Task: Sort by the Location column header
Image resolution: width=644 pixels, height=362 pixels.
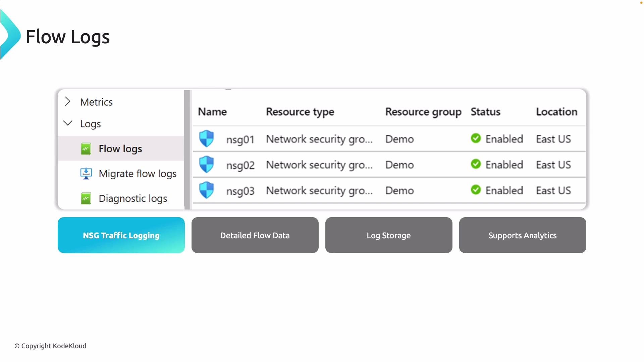Action: tap(557, 112)
